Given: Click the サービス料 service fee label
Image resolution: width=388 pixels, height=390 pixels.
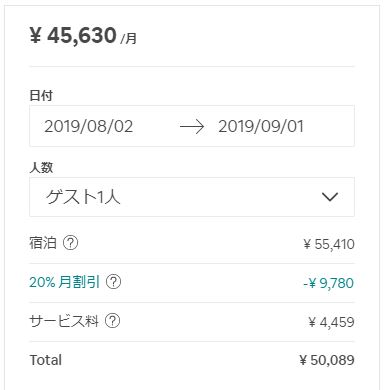Looking at the screenshot, I should [x=64, y=321].
